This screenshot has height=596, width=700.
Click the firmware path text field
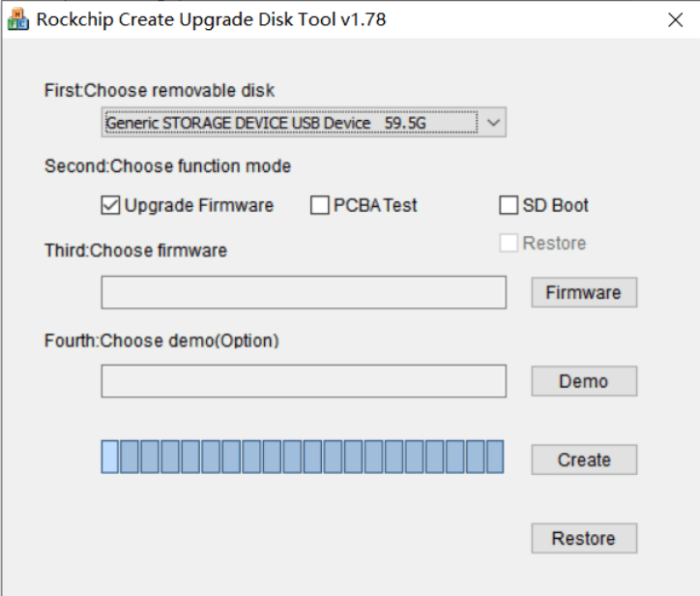tap(304, 292)
